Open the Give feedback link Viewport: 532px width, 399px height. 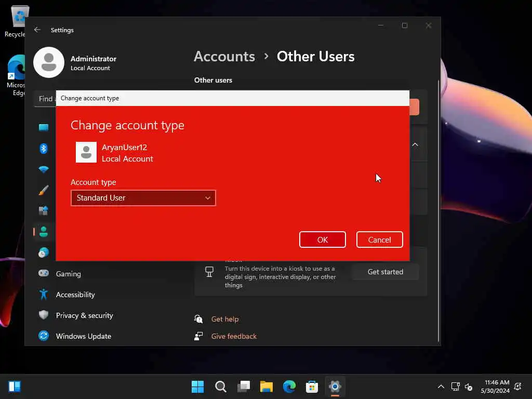(234, 336)
